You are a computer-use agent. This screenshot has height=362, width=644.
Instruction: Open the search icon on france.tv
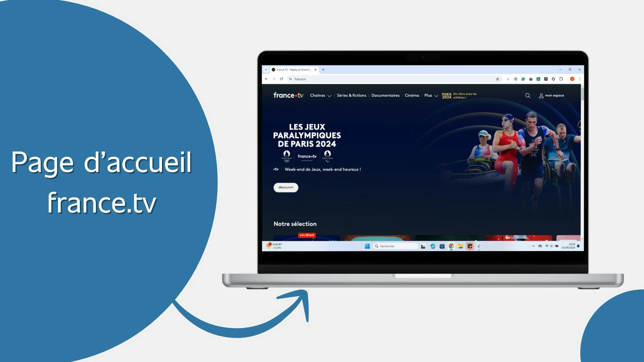[527, 96]
